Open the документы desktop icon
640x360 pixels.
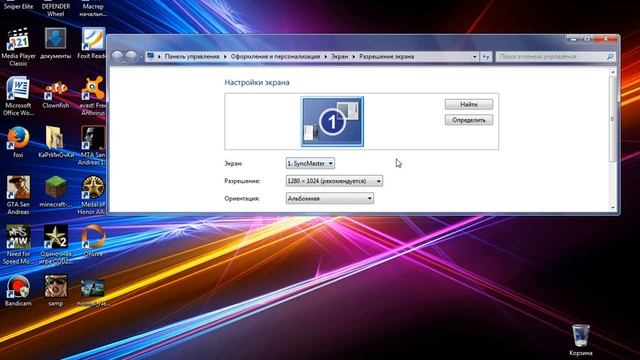click(56, 43)
